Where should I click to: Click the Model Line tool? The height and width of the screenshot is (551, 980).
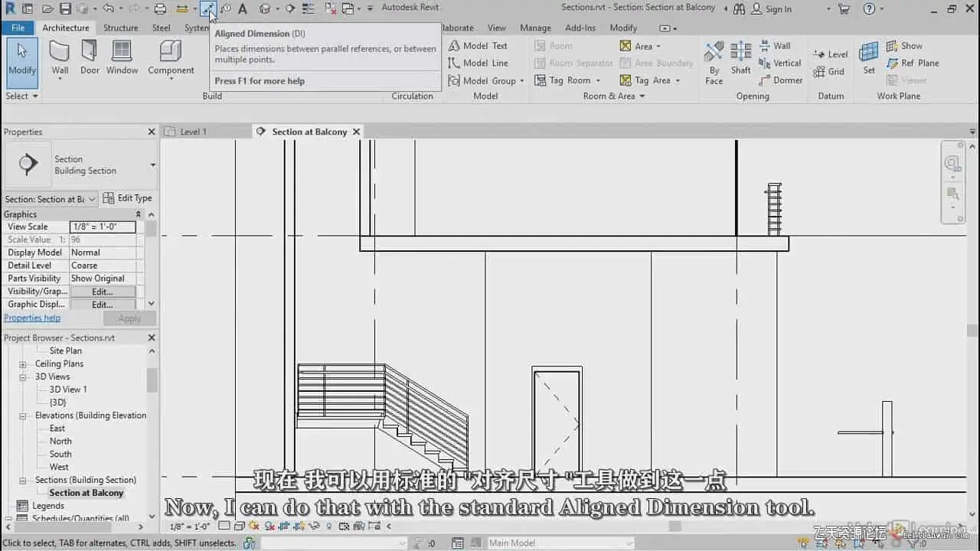click(x=479, y=64)
